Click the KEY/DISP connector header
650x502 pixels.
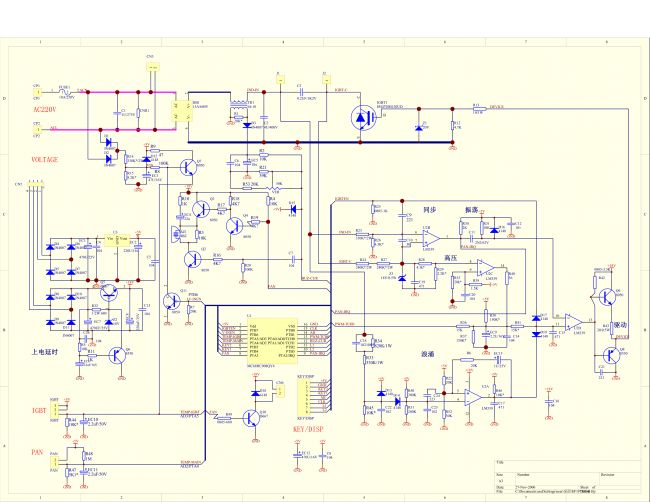307,397
